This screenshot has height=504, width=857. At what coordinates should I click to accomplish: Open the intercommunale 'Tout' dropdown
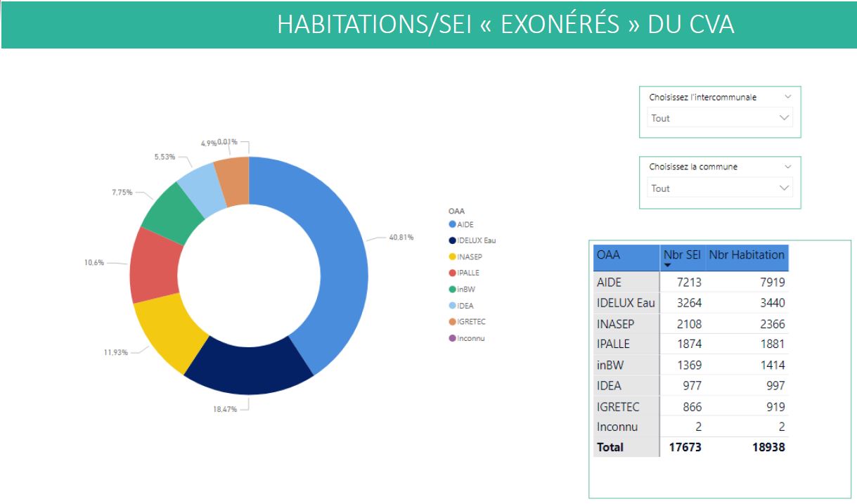[719, 118]
